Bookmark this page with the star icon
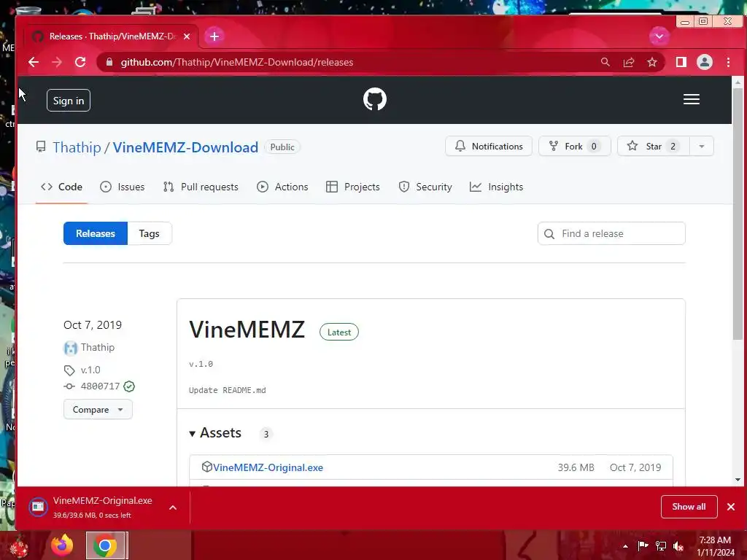 pos(651,62)
